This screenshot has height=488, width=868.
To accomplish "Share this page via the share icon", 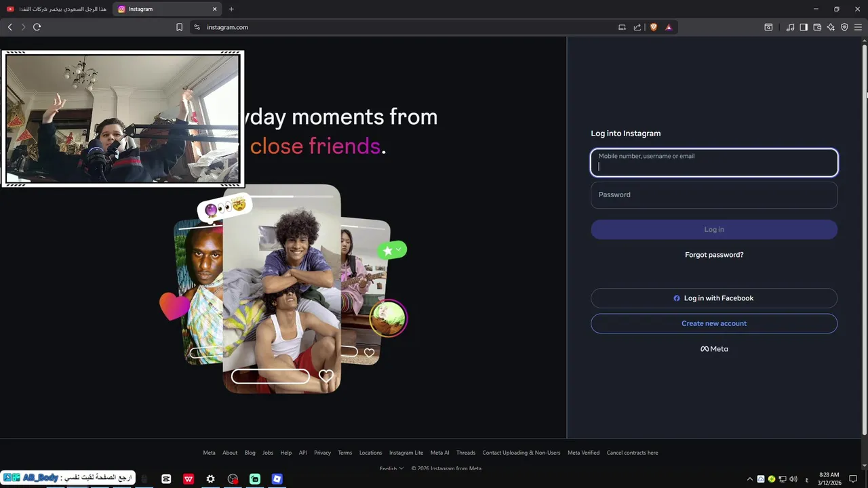I will tap(637, 27).
